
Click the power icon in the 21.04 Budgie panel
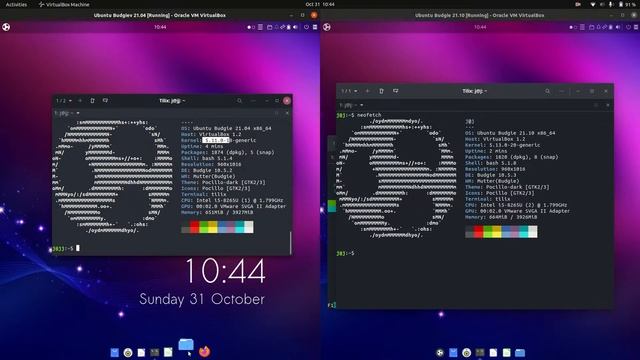pos(306,27)
